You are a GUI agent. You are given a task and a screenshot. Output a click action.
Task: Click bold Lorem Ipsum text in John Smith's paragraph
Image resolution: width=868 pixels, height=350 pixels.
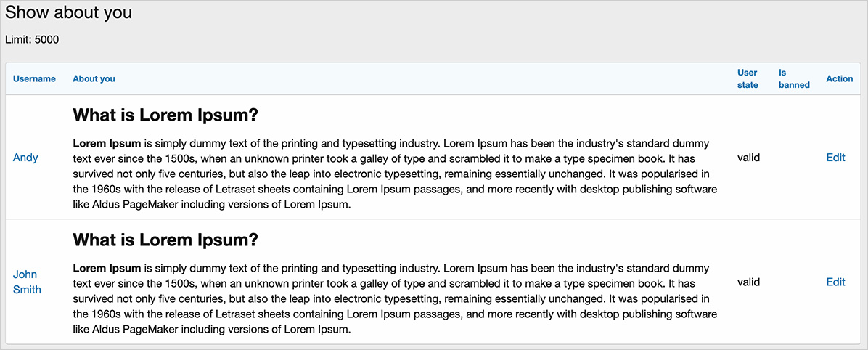pyautogui.click(x=107, y=268)
